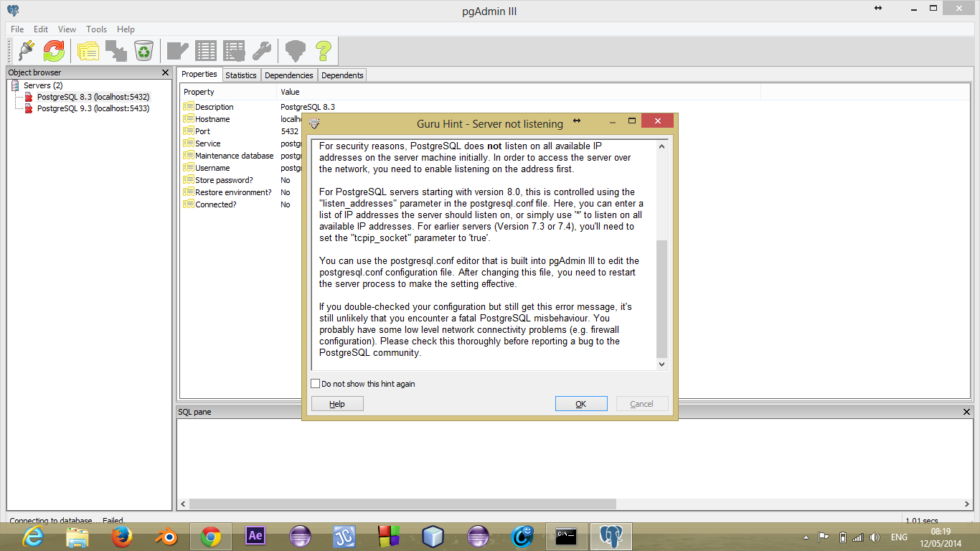Click the Refresh object toolbar icon

coord(54,51)
